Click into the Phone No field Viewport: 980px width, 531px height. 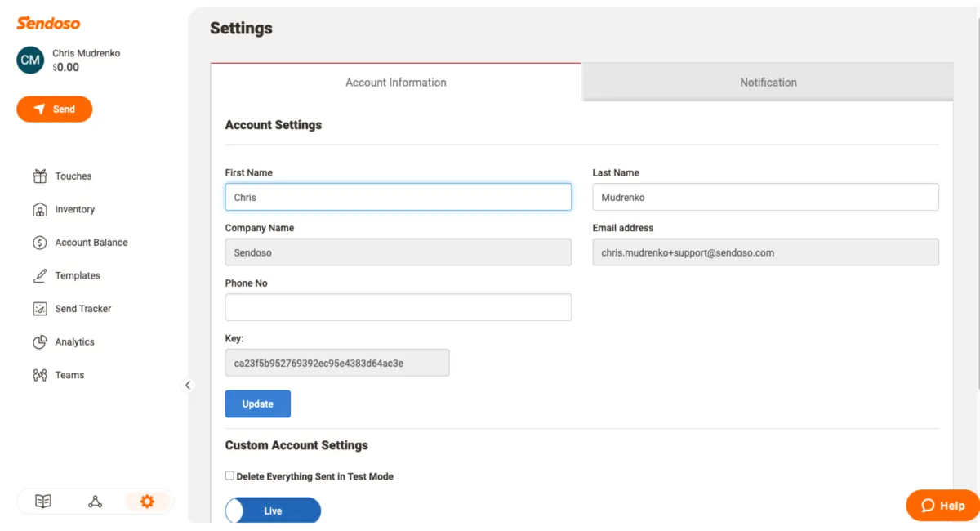(398, 307)
